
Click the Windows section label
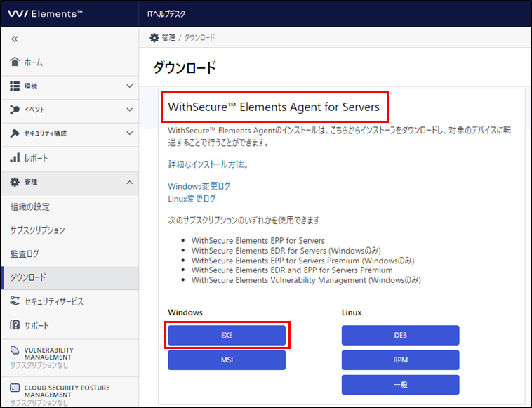click(185, 312)
